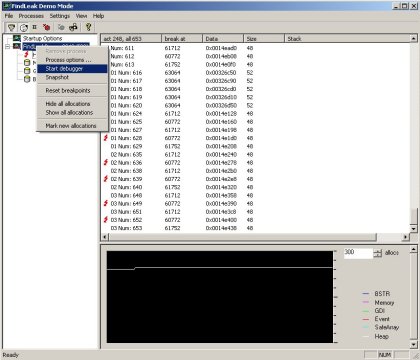Select Hide all allocations menu entry

pos(72,104)
